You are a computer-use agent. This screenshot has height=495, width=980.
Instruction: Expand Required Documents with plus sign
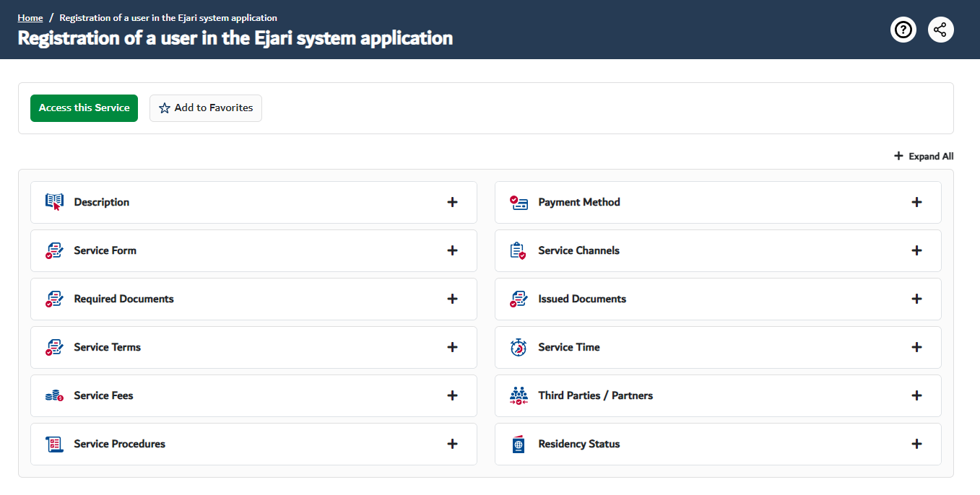point(452,299)
